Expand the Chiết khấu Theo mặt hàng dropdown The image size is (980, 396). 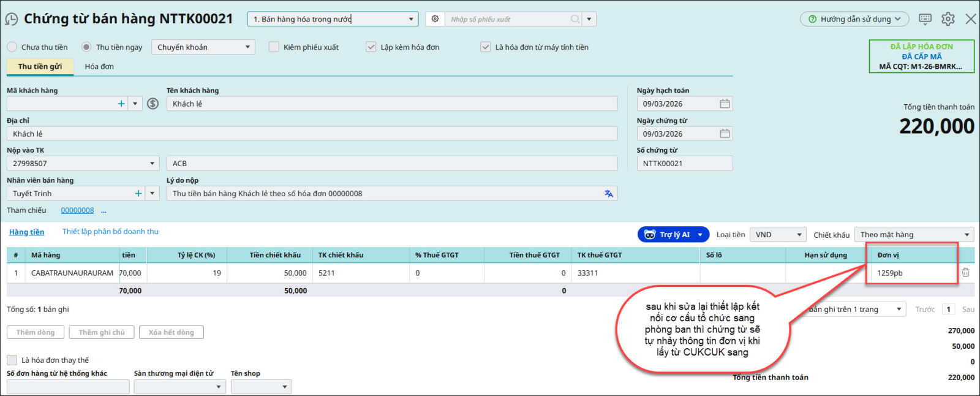[967, 235]
